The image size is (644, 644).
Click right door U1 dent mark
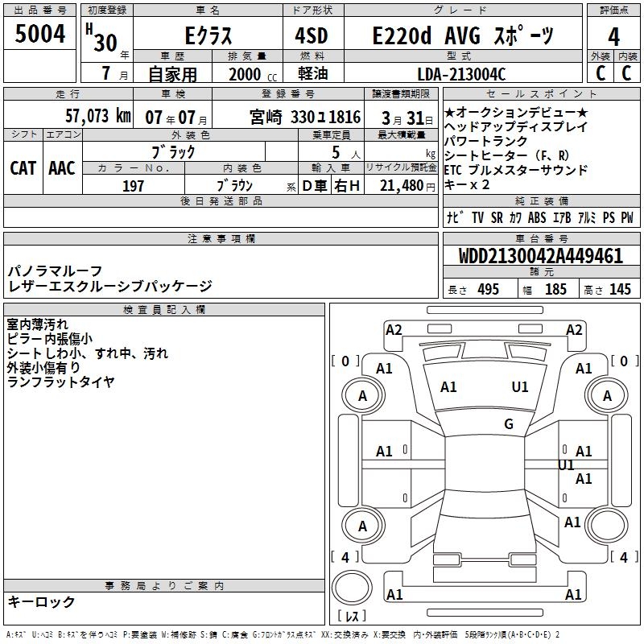click(566, 465)
